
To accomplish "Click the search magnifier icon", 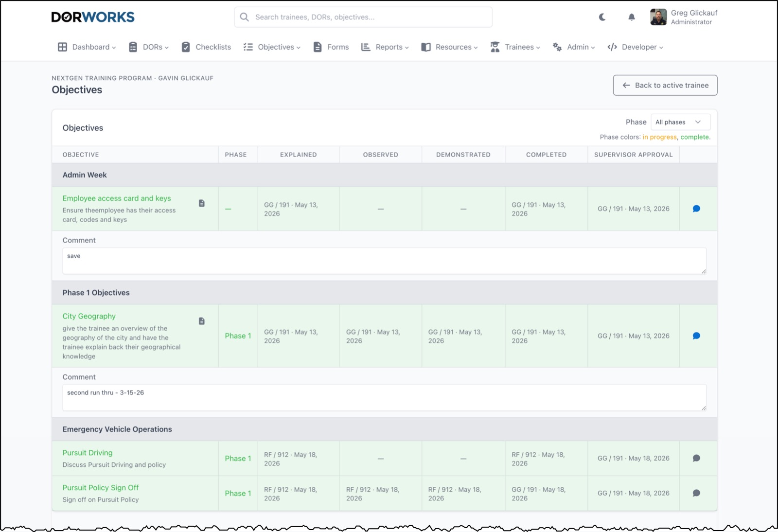I will 245,17.
